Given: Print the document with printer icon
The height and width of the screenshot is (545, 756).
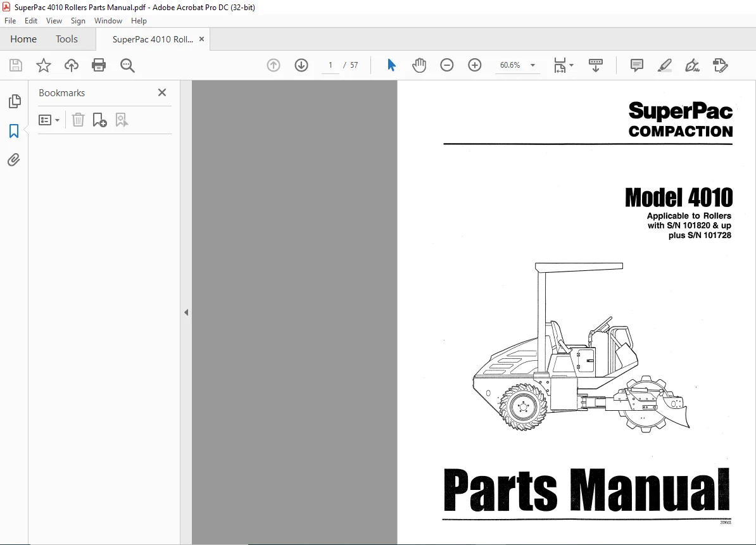Looking at the screenshot, I should coord(99,65).
